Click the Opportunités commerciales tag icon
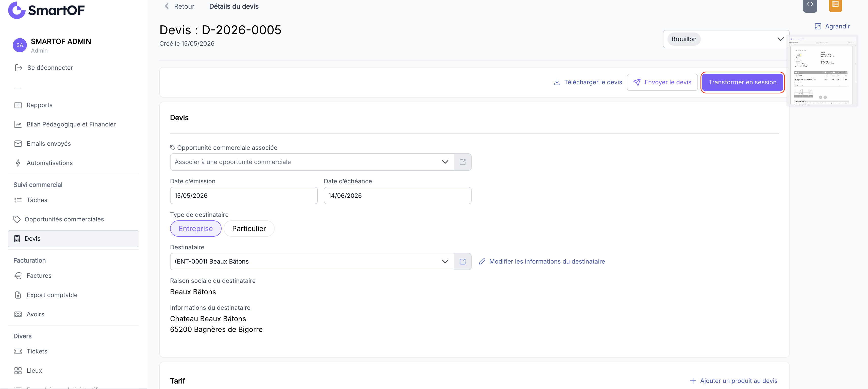Image resolution: width=868 pixels, height=389 pixels. 17,219
